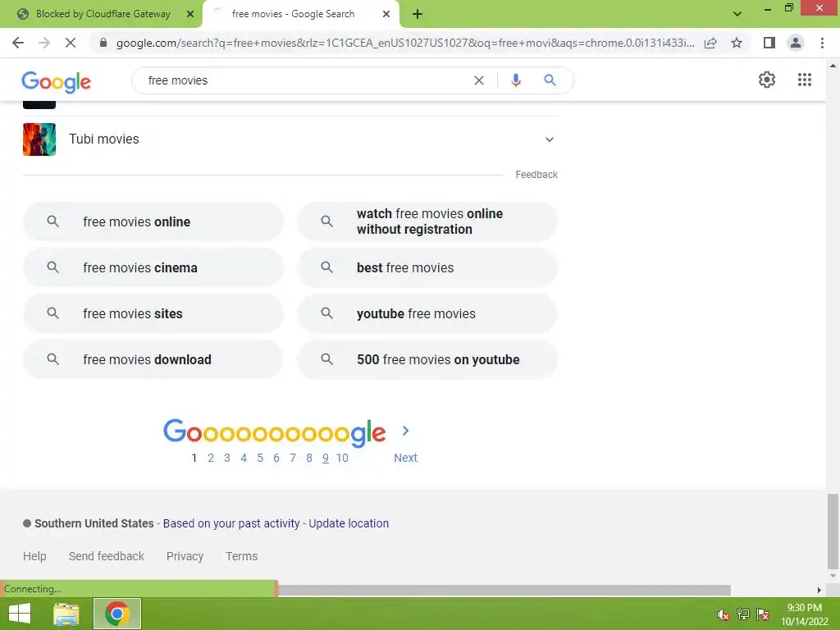The height and width of the screenshot is (630, 840).
Task: Go to results page 3
Action: (x=227, y=458)
